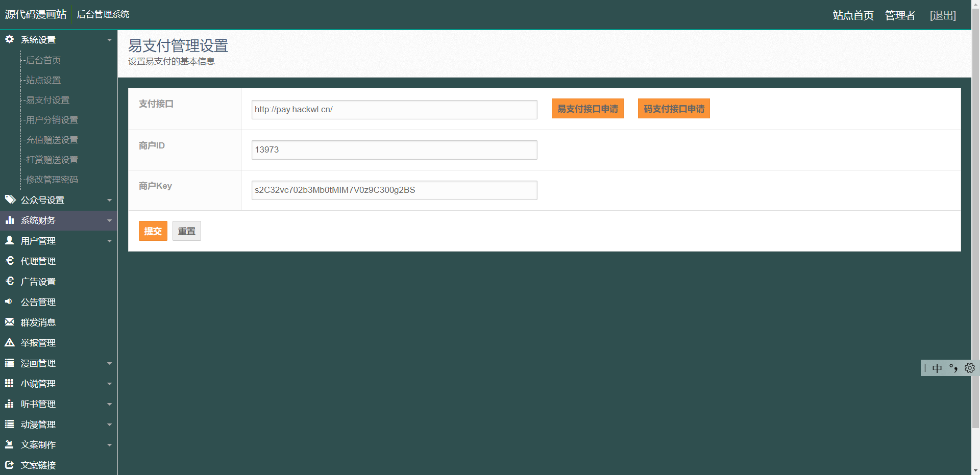Click the bar chart icon beside 系统财务
Screen dimensions: 980x475
coord(10,220)
